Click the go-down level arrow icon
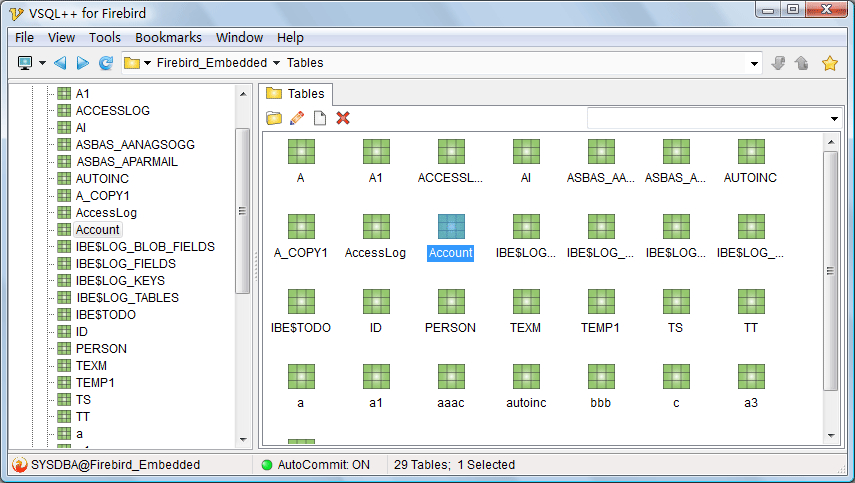 [x=778, y=63]
